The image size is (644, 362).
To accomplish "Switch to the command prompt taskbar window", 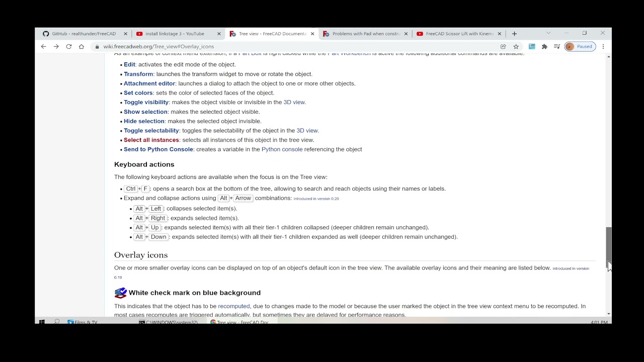I will coord(169,322).
